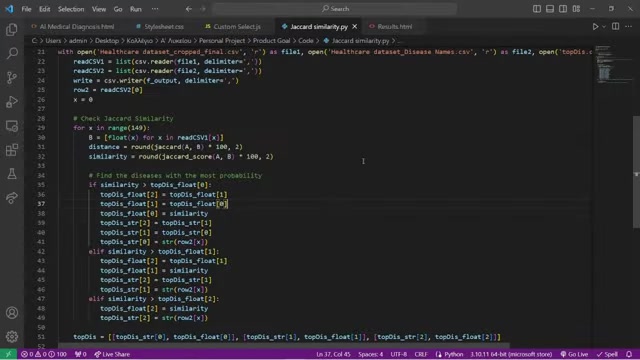This screenshot has width=640, height=360.
Task: Click the Ln 37, Col 45 indicator
Action: pyautogui.click(x=333, y=354)
